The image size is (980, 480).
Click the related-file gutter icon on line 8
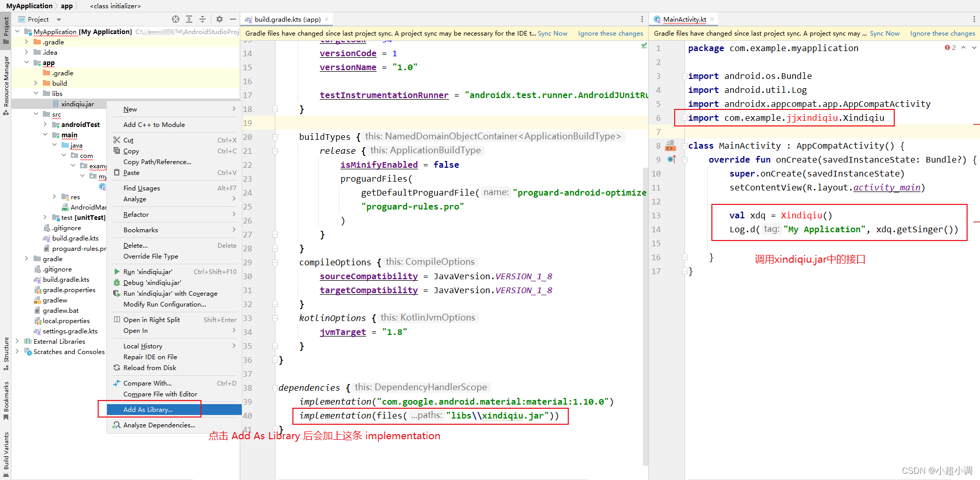671,145
